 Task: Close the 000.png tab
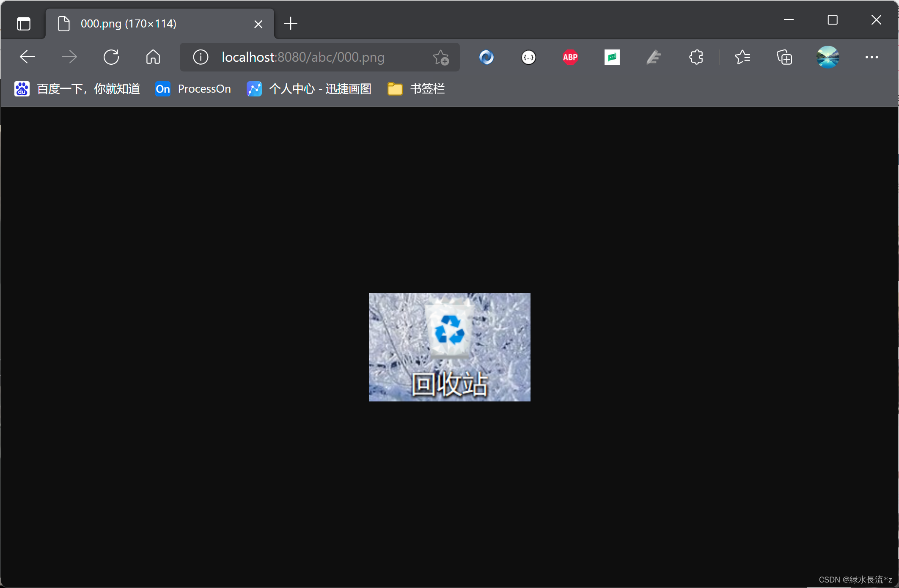click(258, 24)
